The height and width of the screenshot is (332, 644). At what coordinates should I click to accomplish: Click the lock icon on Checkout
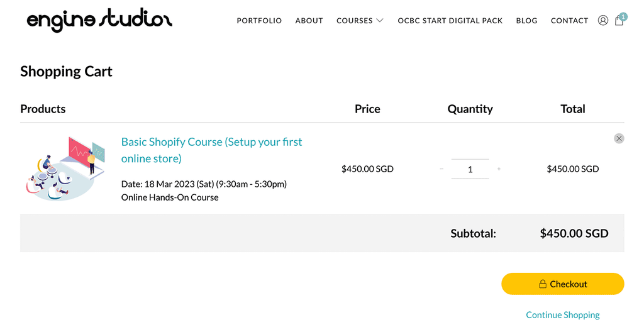[543, 284]
